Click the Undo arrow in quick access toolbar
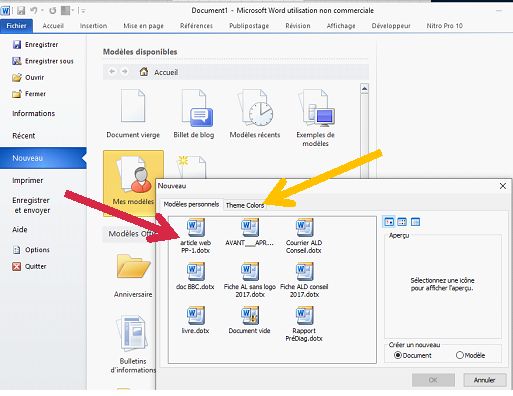The image size is (513, 396). (x=34, y=11)
